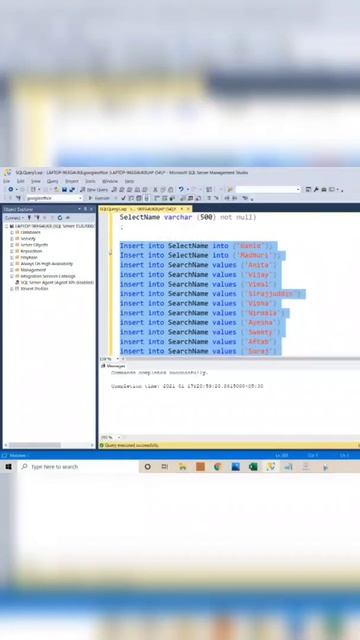
Task: Collapse the server root node in Object Explorer
Action: [7, 226]
